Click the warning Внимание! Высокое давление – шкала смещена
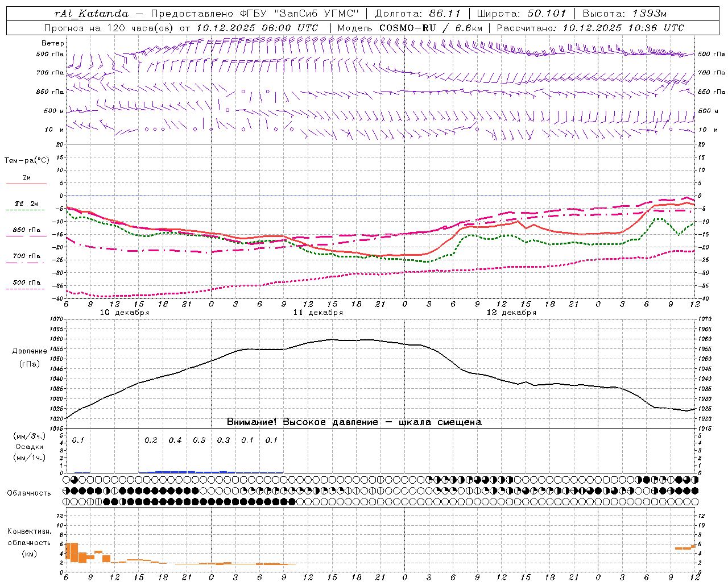This screenshot has height=582, width=728. click(x=354, y=422)
